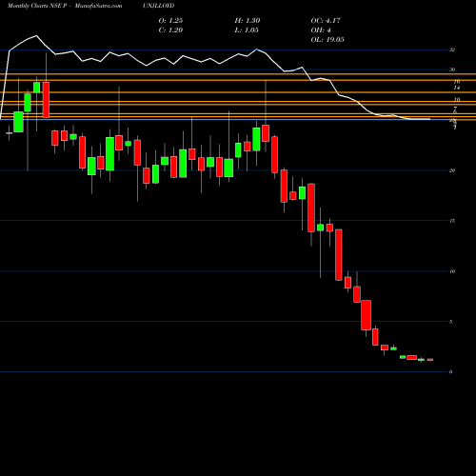476x476 pixels.
Task: Click the 20 price axis label
Action: point(452,170)
